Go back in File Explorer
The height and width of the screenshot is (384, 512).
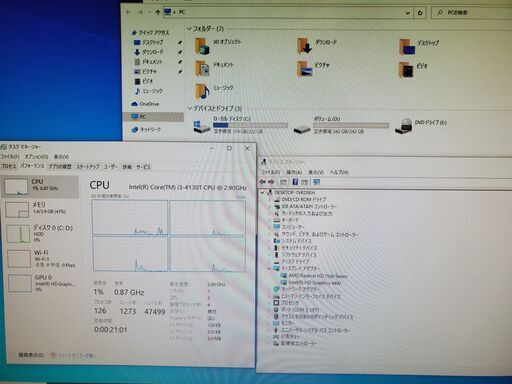point(129,12)
